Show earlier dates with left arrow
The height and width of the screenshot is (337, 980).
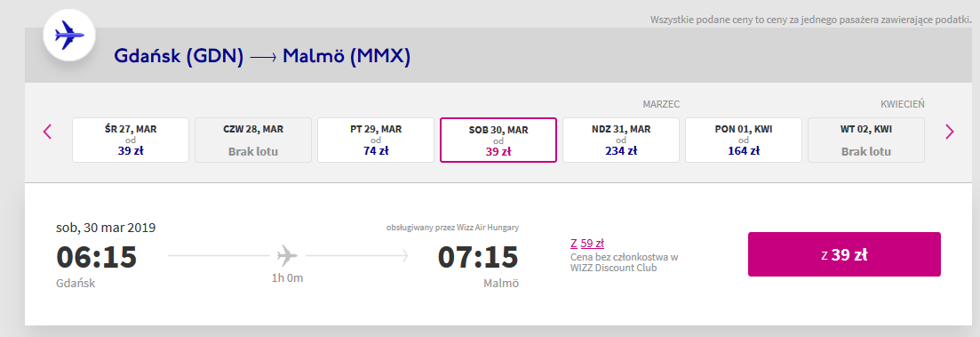47,132
